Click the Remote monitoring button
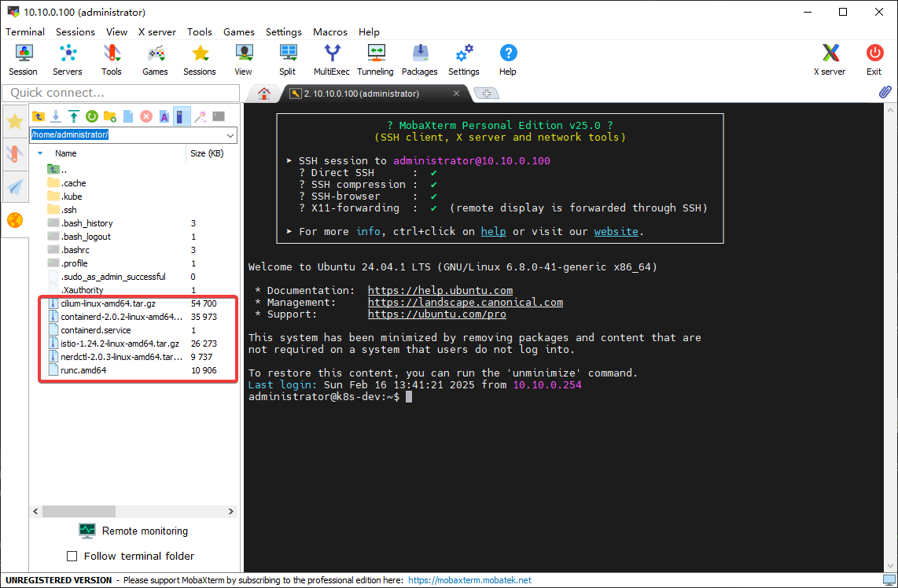898x588 pixels. click(x=134, y=531)
